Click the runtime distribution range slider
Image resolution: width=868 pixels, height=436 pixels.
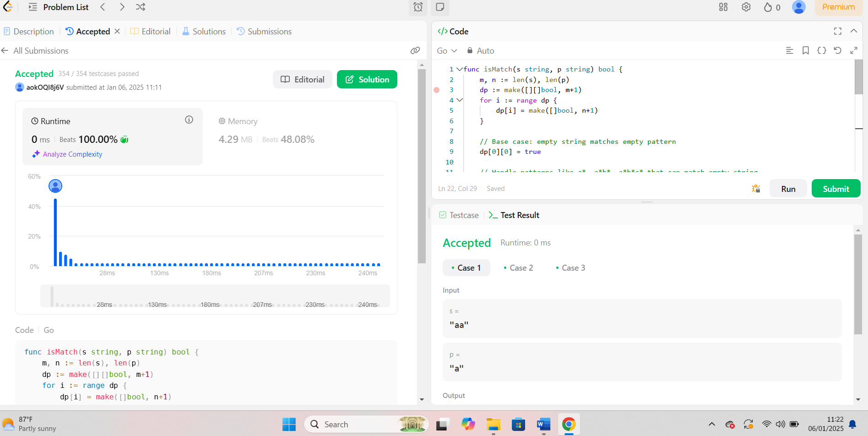coord(215,296)
